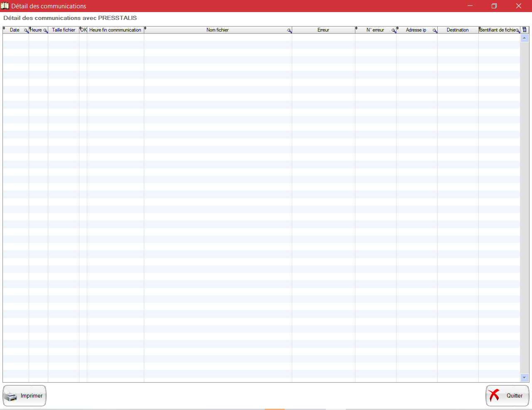Toggle sort arrows on OK column
Screen dimensions: 532x410
[81, 28]
